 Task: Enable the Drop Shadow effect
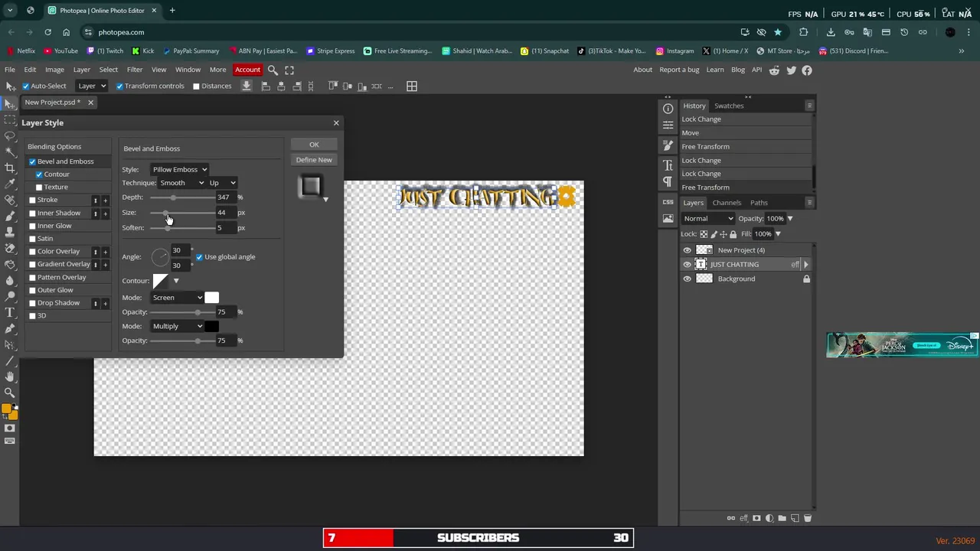[x=32, y=303]
